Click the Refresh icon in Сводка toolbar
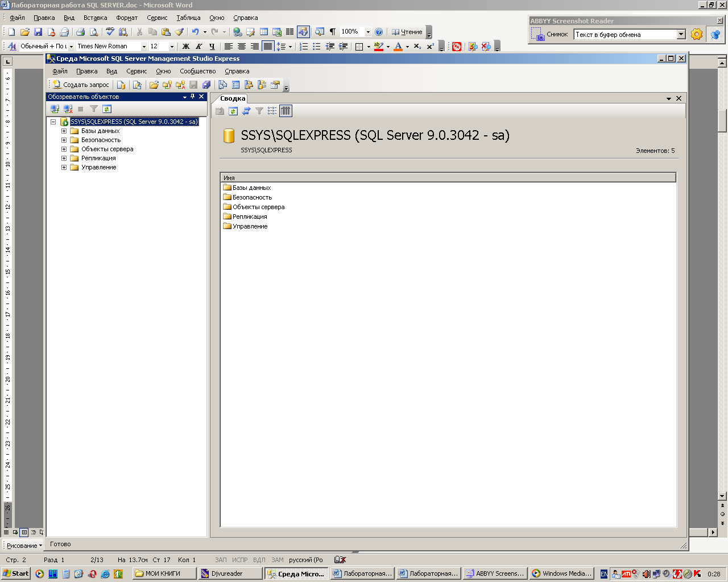 point(233,111)
